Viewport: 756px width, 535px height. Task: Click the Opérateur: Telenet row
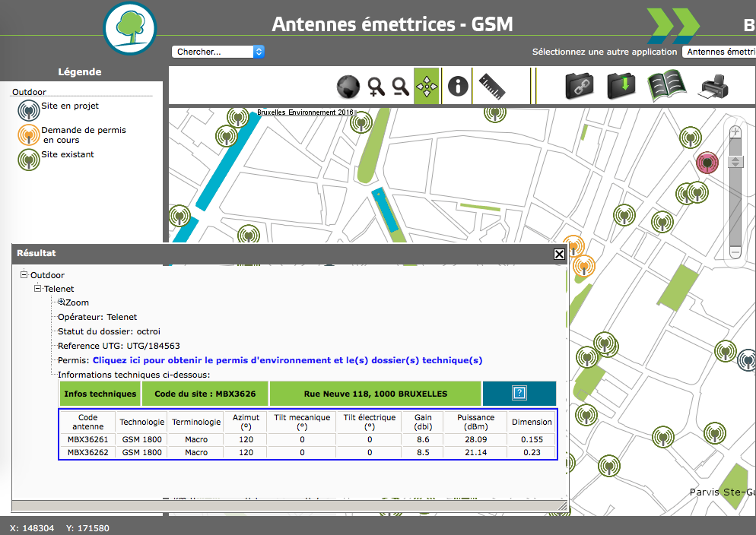(97, 317)
